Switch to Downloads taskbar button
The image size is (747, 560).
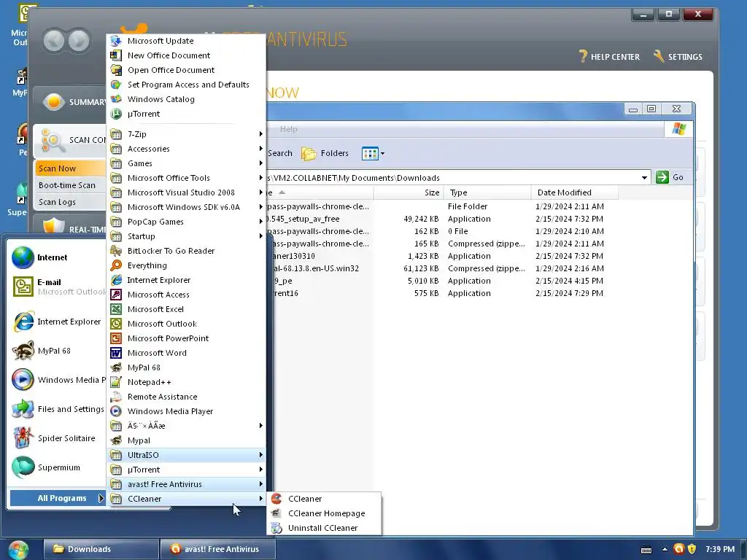point(101,549)
